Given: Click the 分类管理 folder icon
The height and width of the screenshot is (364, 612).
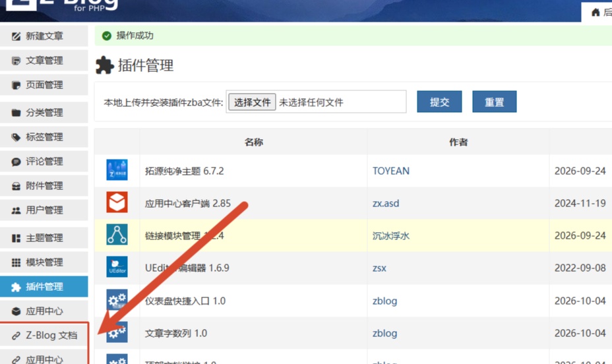Looking at the screenshot, I should pos(16,113).
